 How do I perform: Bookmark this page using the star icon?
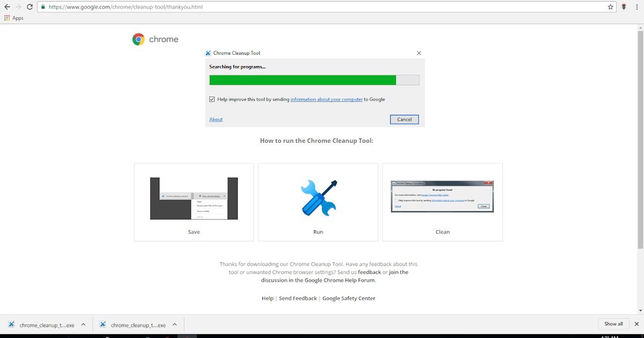(x=610, y=7)
